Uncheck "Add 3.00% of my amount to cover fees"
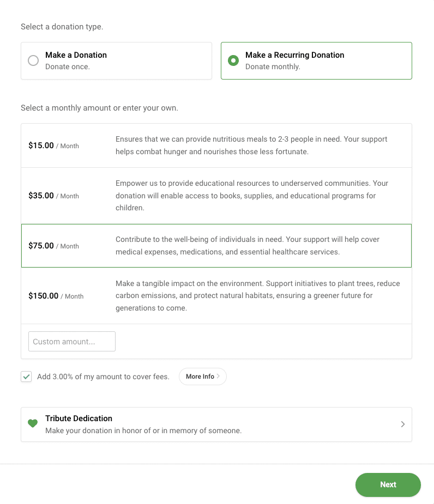 pyautogui.click(x=26, y=376)
